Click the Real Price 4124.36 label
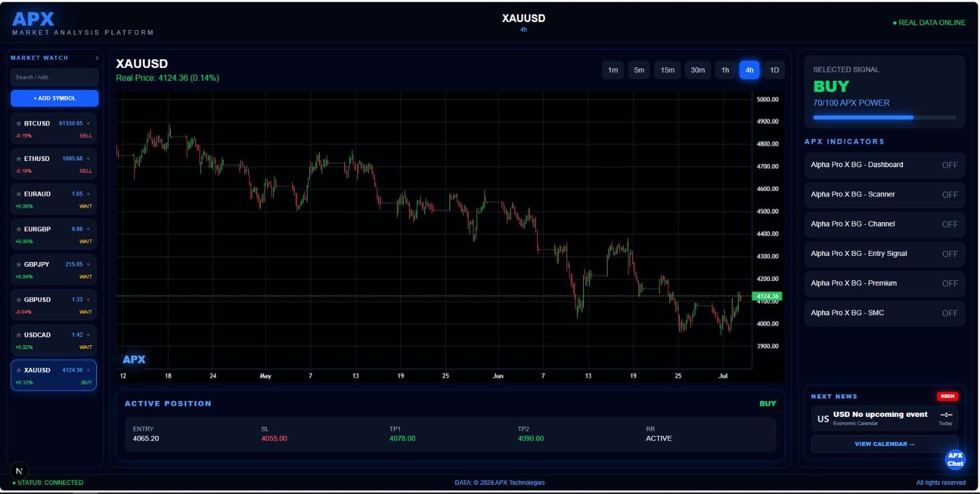This screenshot has height=494, width=980. coord(167,78)
